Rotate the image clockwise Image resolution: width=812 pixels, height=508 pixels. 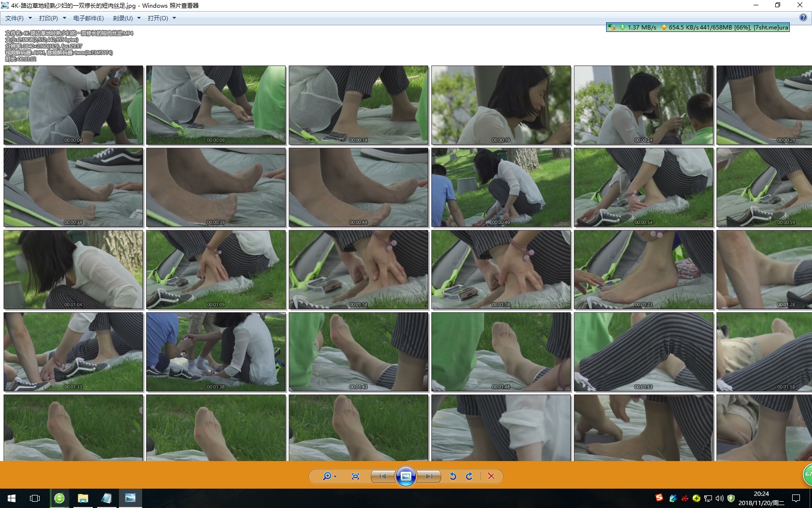[469, 476]
